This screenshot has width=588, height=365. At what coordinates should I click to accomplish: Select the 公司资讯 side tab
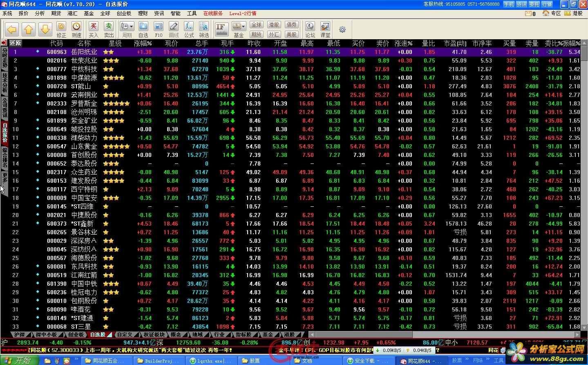[4, 107]
